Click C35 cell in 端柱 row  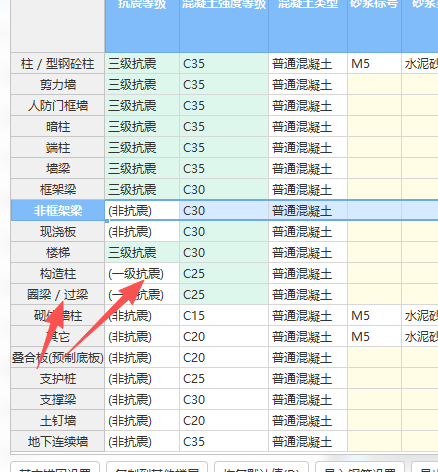coord(224,147)
